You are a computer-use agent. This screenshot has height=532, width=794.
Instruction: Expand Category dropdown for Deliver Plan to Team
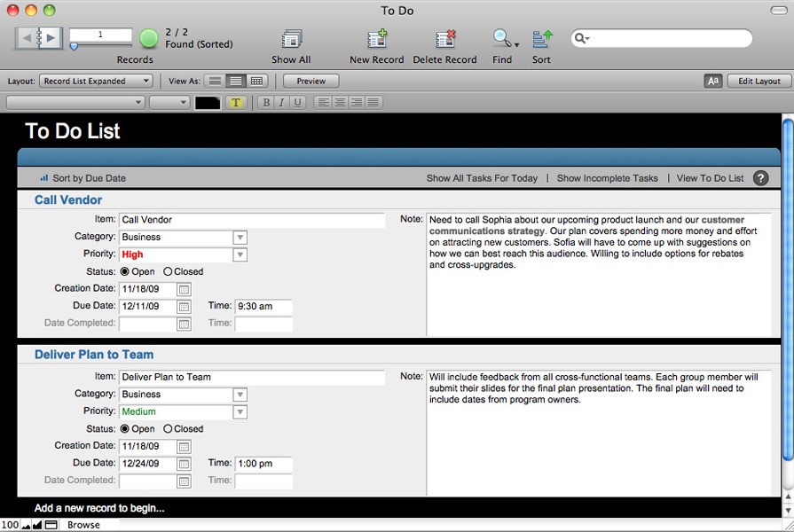(x=240, y=395)
